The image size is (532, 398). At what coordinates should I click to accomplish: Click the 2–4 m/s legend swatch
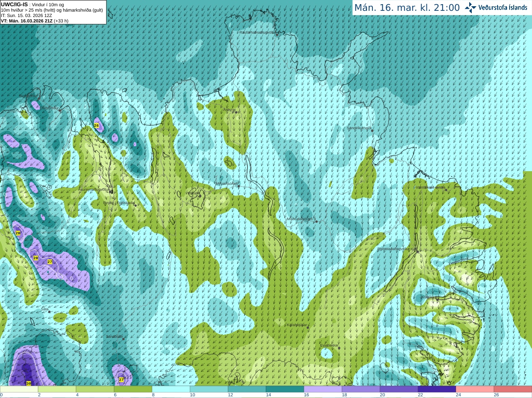pos(57,389)
